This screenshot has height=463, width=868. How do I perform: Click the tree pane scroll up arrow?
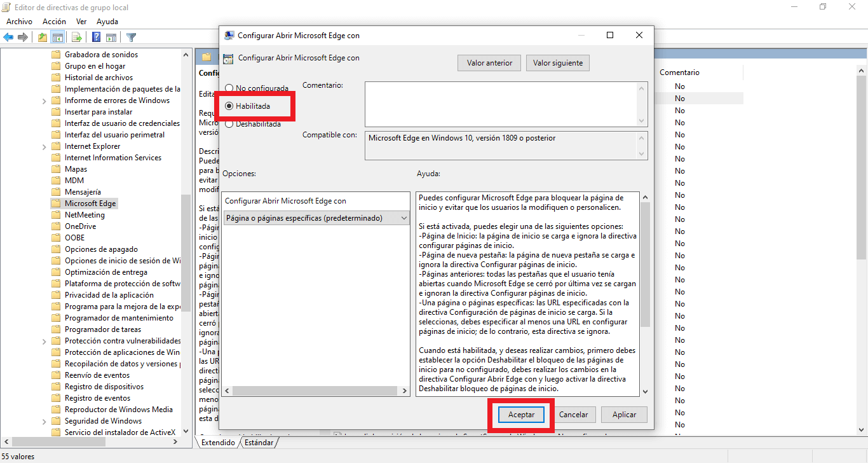[186, 55]
